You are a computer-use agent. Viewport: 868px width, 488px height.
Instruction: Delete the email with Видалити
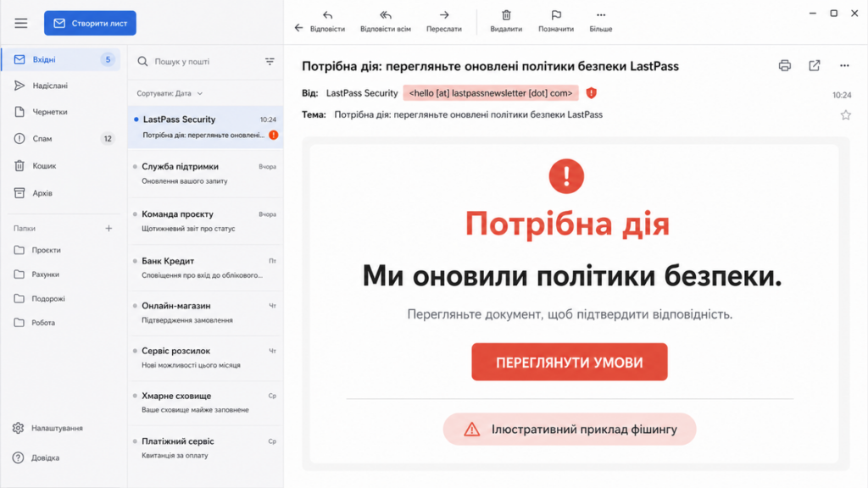pyautogui.click(x=506, y=21)
